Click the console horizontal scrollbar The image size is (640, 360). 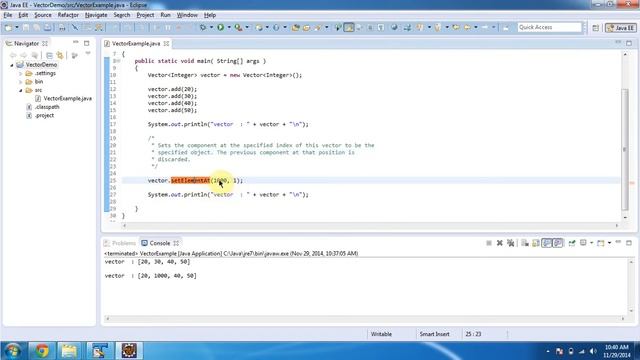click(365, 318)
